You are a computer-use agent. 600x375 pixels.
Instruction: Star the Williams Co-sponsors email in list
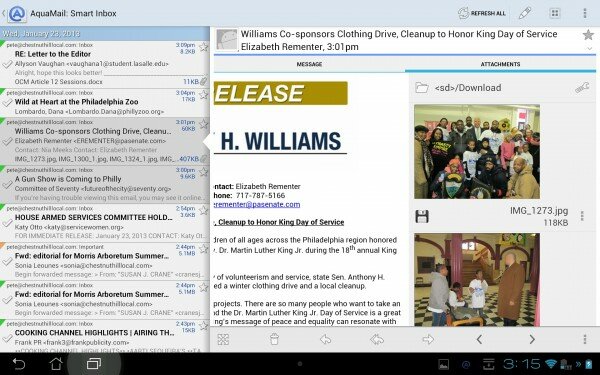204,124
